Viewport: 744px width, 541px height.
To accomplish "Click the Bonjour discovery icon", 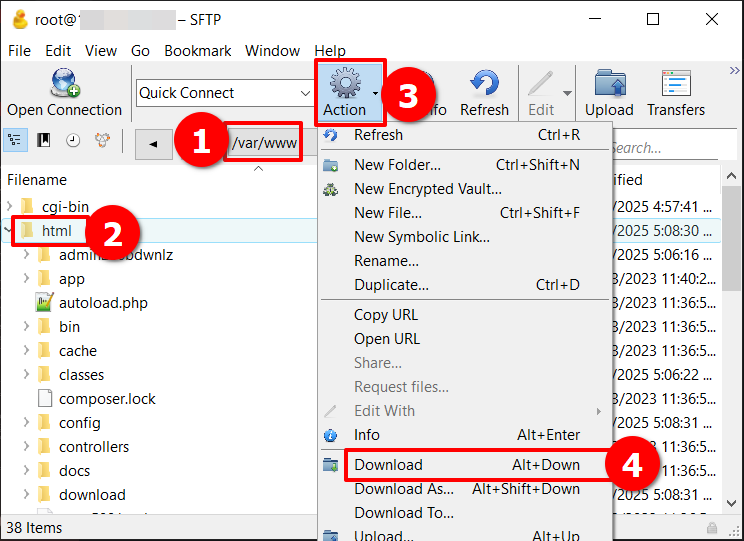I will [102, 140].
